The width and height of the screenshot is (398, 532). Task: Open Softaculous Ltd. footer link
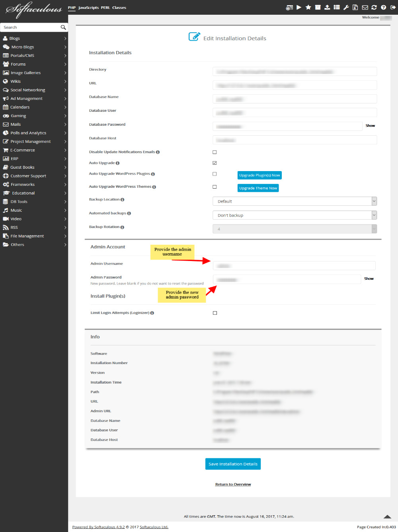coord(154,527)
